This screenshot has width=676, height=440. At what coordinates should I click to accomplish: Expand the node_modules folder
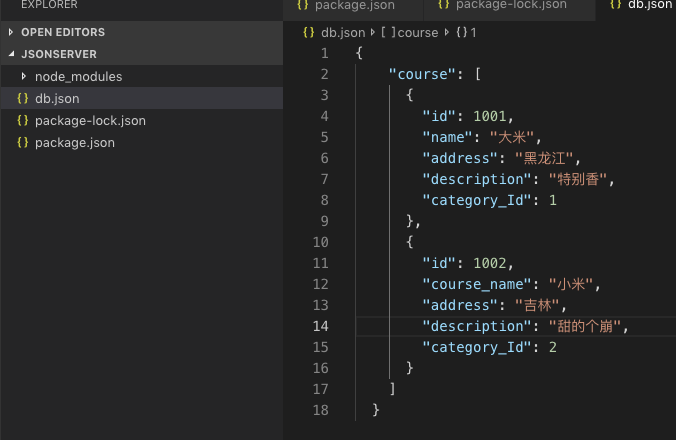24,77
